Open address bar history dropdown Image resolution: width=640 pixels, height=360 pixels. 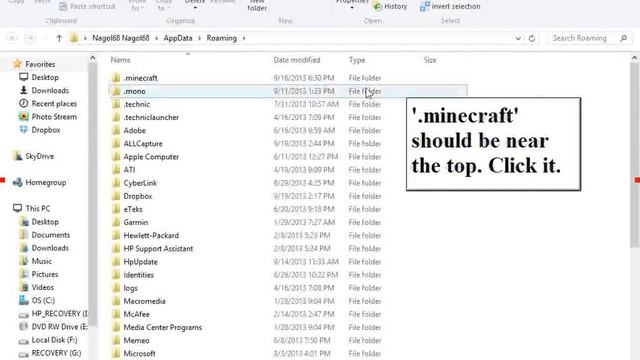point(518,38)
